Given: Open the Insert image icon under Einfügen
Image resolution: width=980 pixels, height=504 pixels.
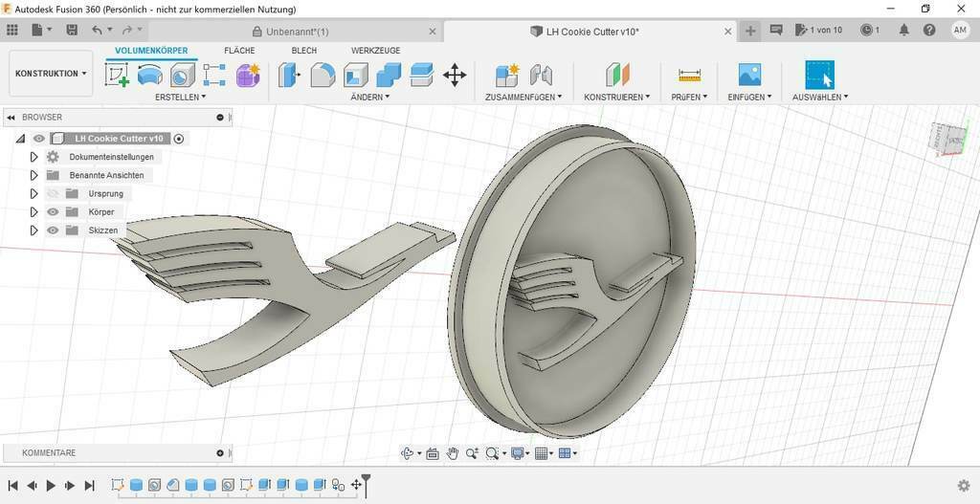Looking at the screenshot, I should point(749,75).
